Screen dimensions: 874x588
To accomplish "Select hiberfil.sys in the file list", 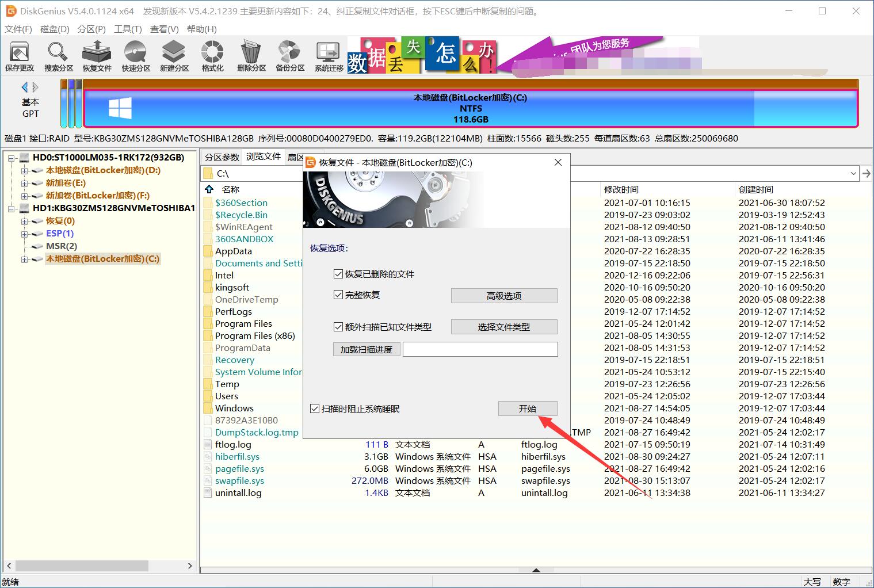I will (237, 456).
